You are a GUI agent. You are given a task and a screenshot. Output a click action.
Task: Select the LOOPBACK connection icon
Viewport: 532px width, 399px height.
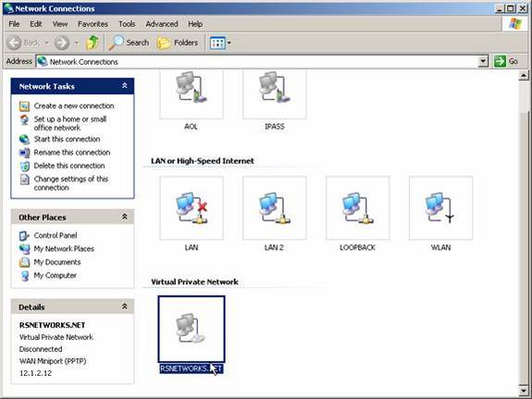pos(358,208)
